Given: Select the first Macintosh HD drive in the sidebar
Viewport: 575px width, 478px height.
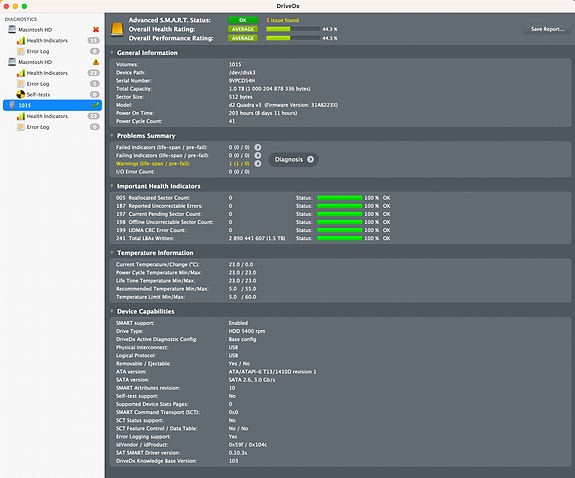Looking at the screenshot, I should click(35, 29).
